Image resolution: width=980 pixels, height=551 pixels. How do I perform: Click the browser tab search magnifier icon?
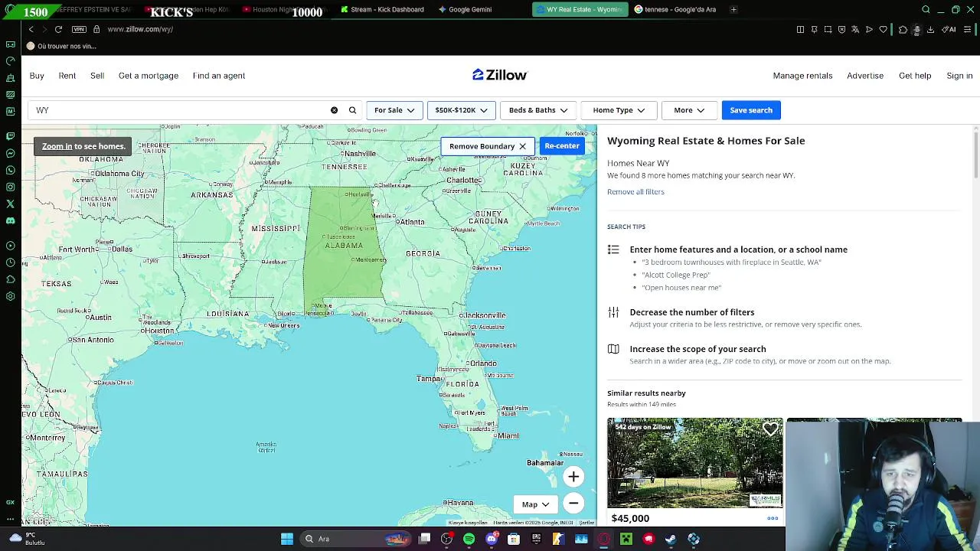(x=926, y=9)
